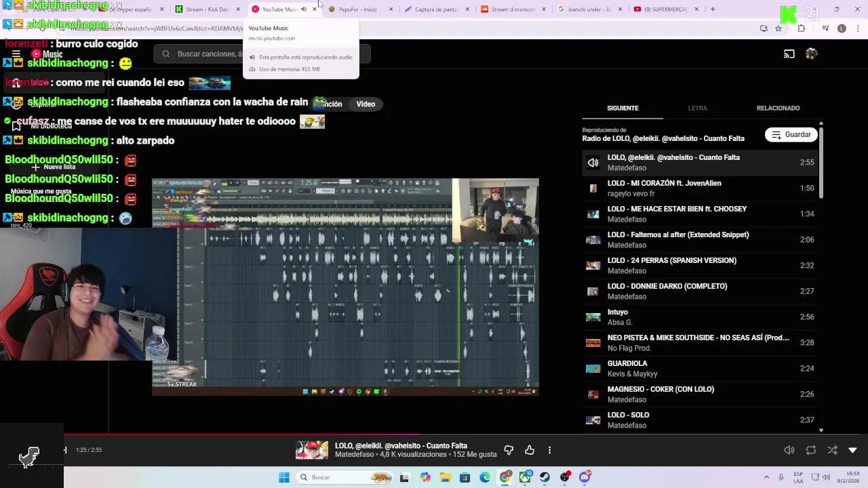868x488 pixels.
Task: Switch to the bianchi under Google search tab
Action: [589, 9]
